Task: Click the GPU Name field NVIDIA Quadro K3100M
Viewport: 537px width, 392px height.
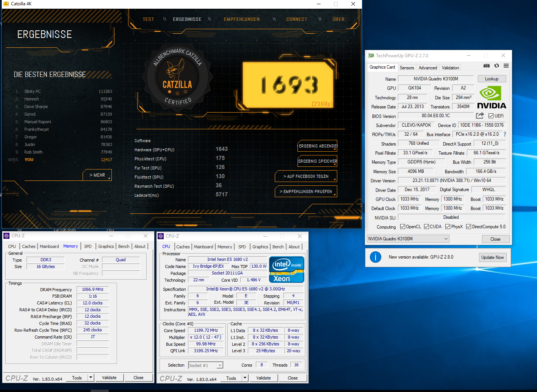Action: click(x=436, y=79)
